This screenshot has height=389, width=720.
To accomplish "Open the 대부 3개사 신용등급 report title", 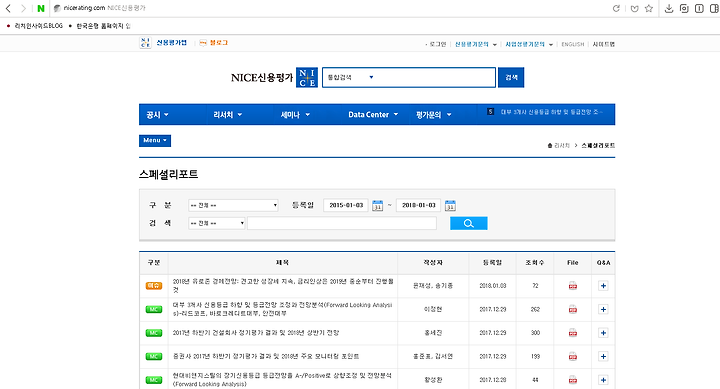I will (282, 309).
